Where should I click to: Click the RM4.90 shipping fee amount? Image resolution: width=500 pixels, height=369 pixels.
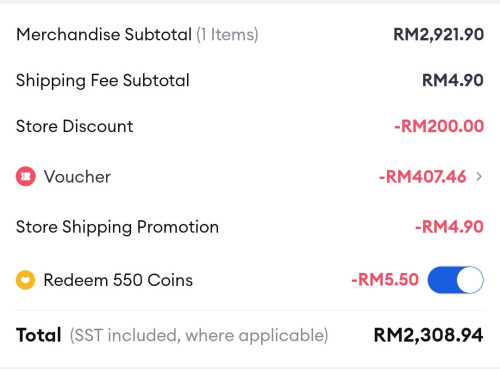tap(453, 80)
